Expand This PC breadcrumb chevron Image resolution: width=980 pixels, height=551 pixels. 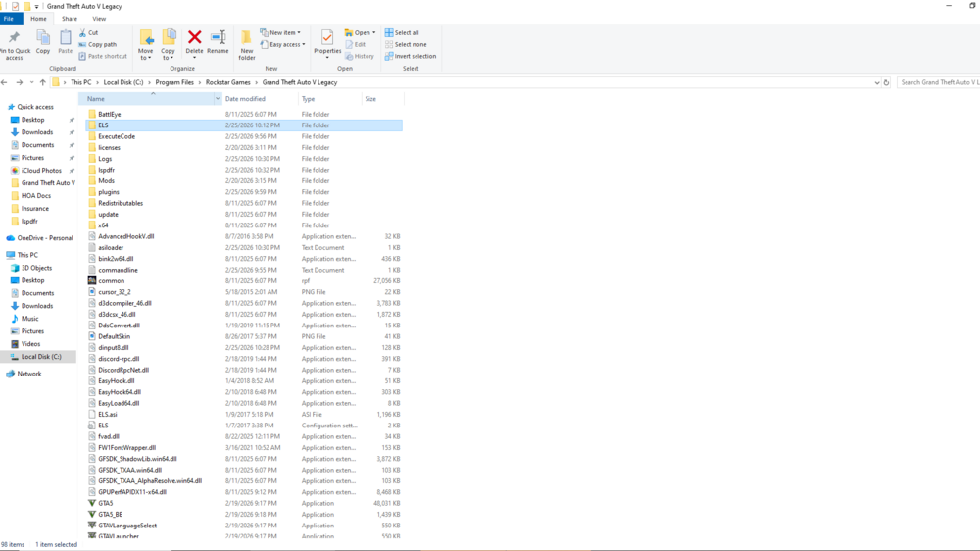97,82
